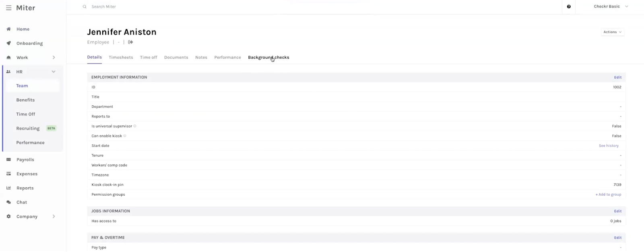Edit Jobs Information section

tap(617, 211)
